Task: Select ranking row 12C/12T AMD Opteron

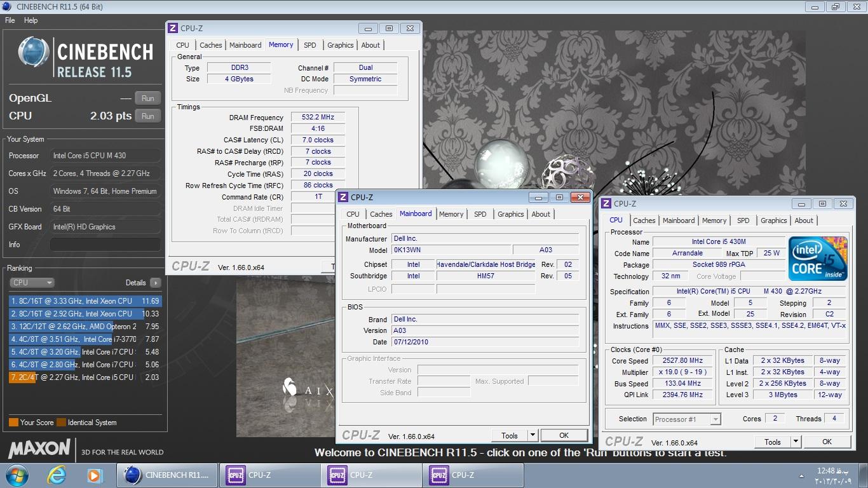Action: pos(85,327)
